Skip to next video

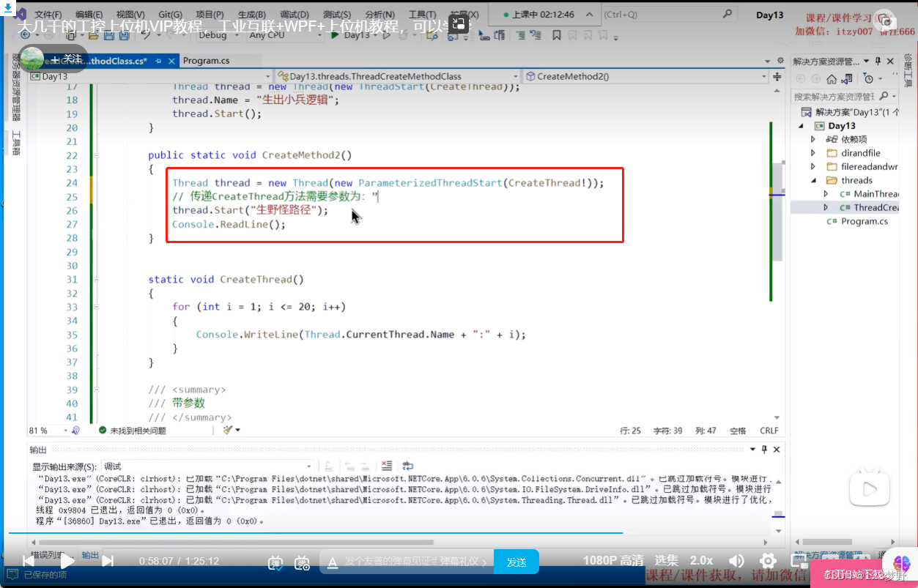108,561
